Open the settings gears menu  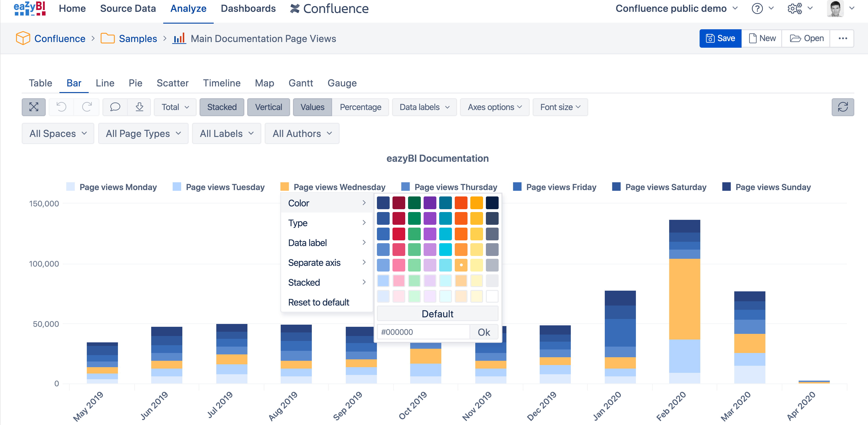click(800, 8)
